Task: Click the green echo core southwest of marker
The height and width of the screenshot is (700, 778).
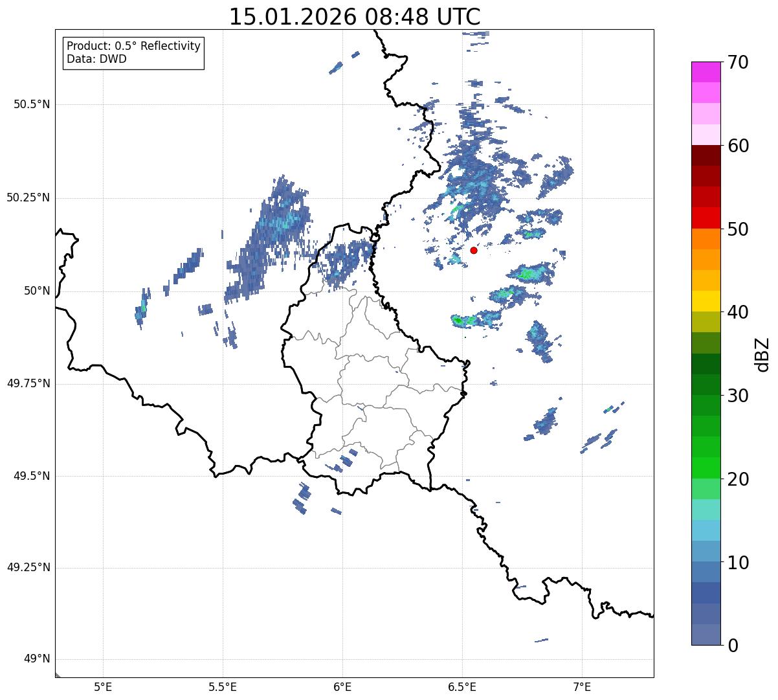Action: [458, 320]
